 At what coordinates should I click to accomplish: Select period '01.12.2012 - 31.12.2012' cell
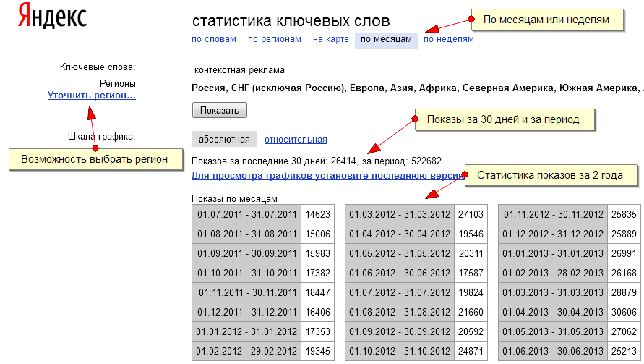[x=553, y=234]
